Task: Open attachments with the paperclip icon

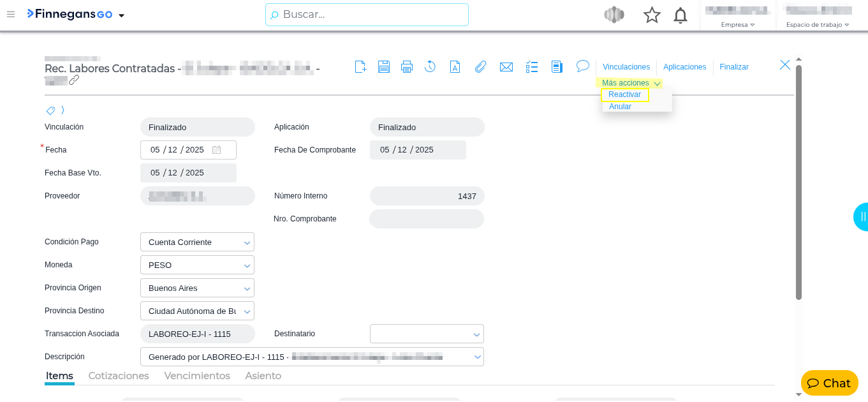Action: click(x=480, y=66)
